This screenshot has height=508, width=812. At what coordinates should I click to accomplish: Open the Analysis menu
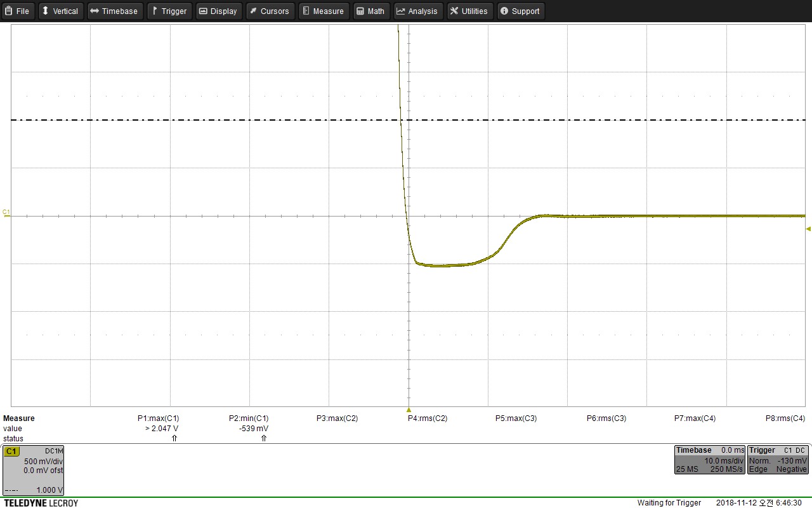[x=418, y=11]
